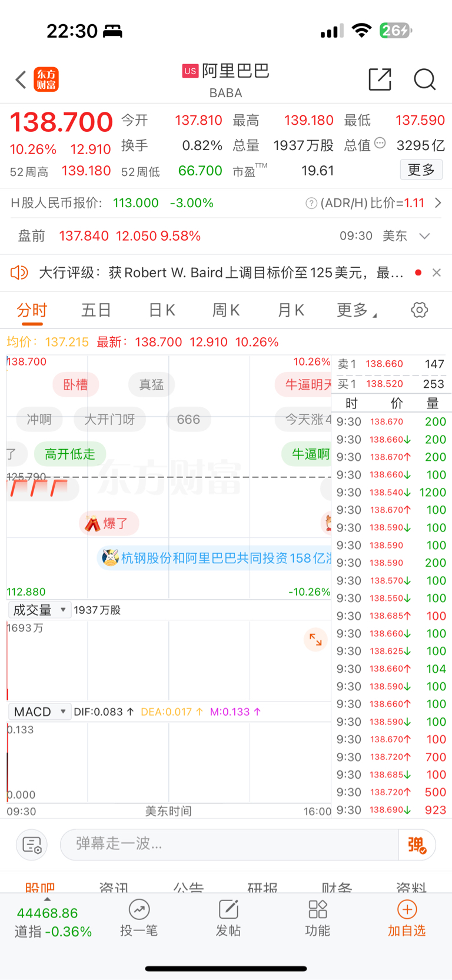
Task: Tap the back arrow icon
Action: click(21, 79)
